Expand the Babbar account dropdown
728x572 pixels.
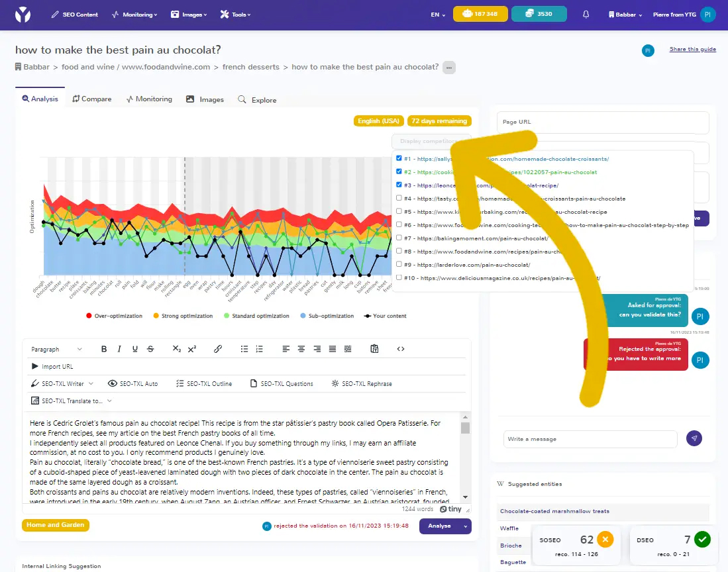point(625,15)
